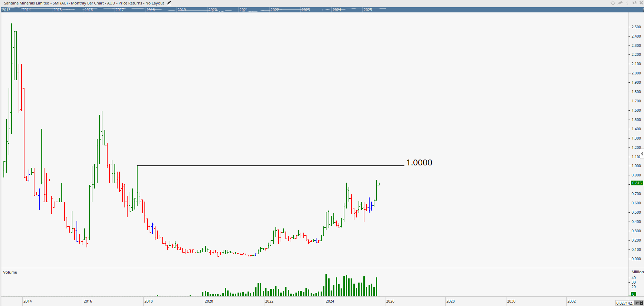Click the pencil edit icon beside chart title
Viewport: 644px width, 306px height.
pyautogui.click(x=169, y=3)
